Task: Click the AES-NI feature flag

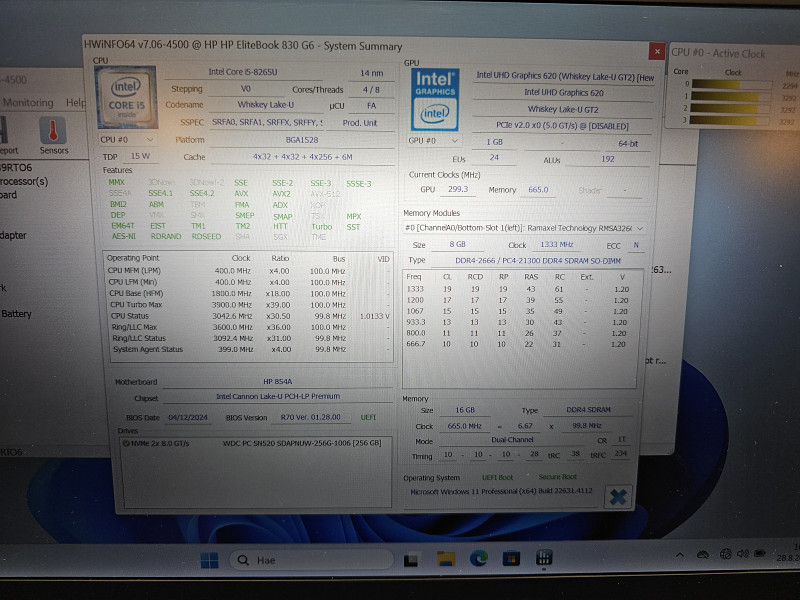Action: point(123,236)
